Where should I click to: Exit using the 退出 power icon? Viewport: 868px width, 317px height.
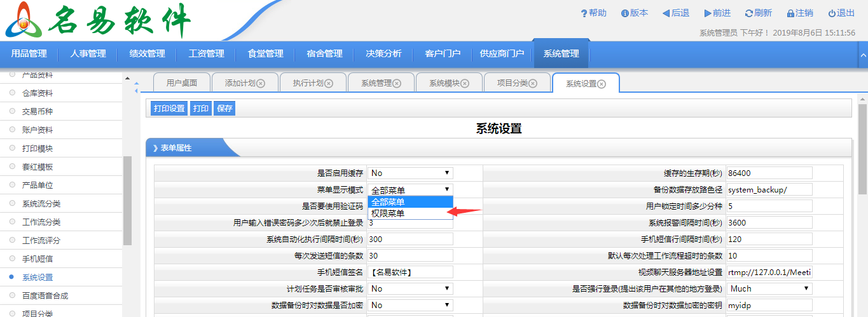tap(832, 13)
